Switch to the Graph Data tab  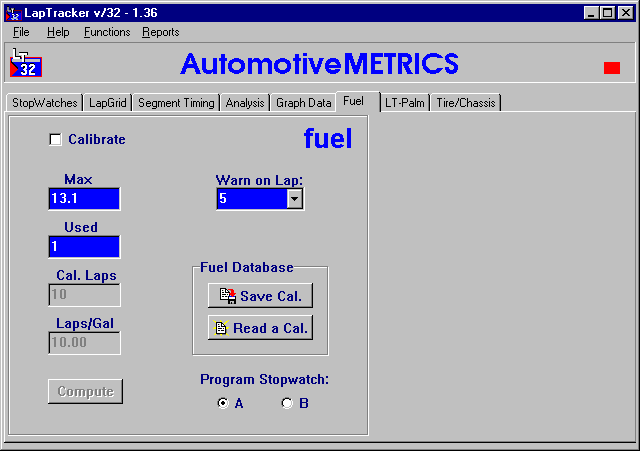coord(303,102)
